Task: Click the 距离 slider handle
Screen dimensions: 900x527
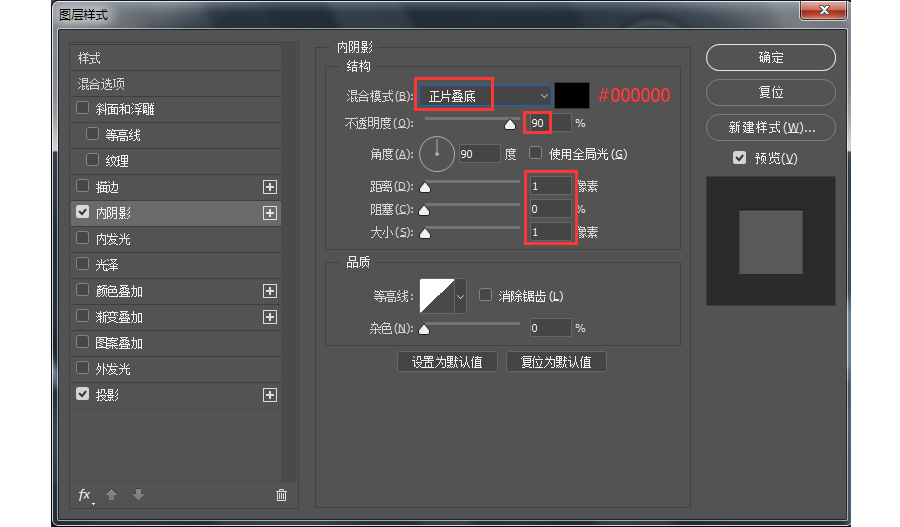Action: click(425, 187)
